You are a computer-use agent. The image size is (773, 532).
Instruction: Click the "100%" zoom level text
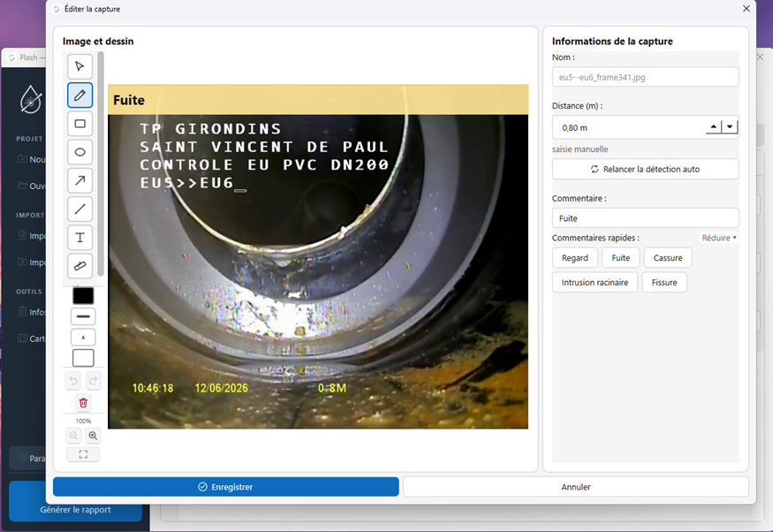coord(83,421)
